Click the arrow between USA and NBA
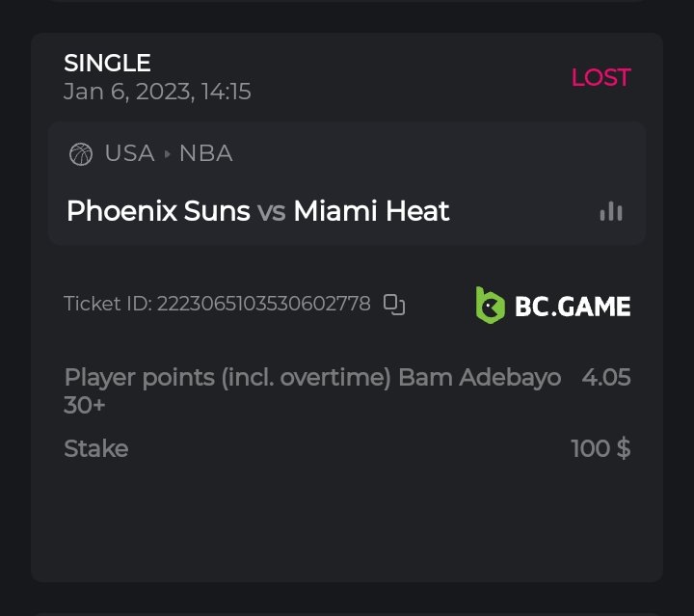Image resolution: width=694 pixels, height=616 pixels. [167, 154]
